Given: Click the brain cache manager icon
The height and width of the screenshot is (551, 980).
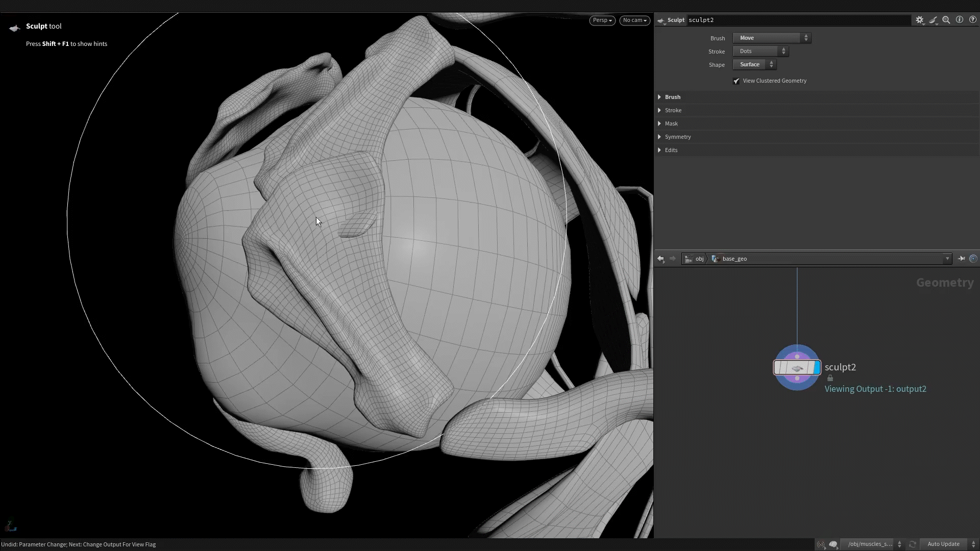Looking at the screenshot, I should (834, 544).
